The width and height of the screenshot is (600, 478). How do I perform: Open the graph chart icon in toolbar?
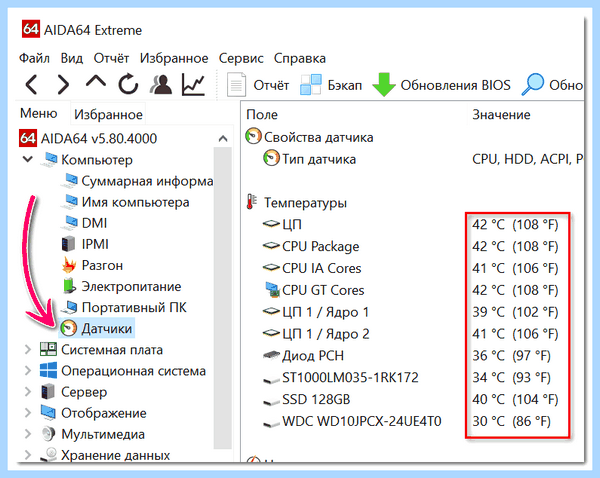pos(194,85)
